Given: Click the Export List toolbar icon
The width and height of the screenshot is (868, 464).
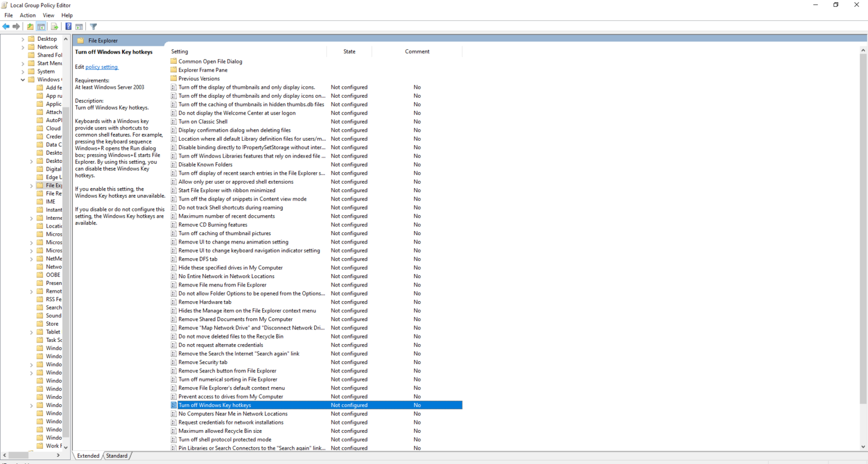Looking at the screenshot, I should (55, 27).
